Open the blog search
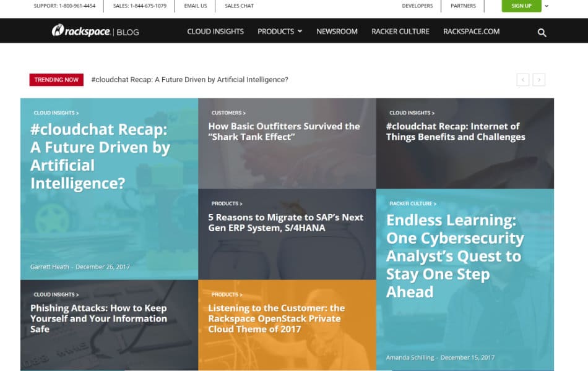Image resolution: width=588 pixels, height=371 pixels. coord(542,32)
